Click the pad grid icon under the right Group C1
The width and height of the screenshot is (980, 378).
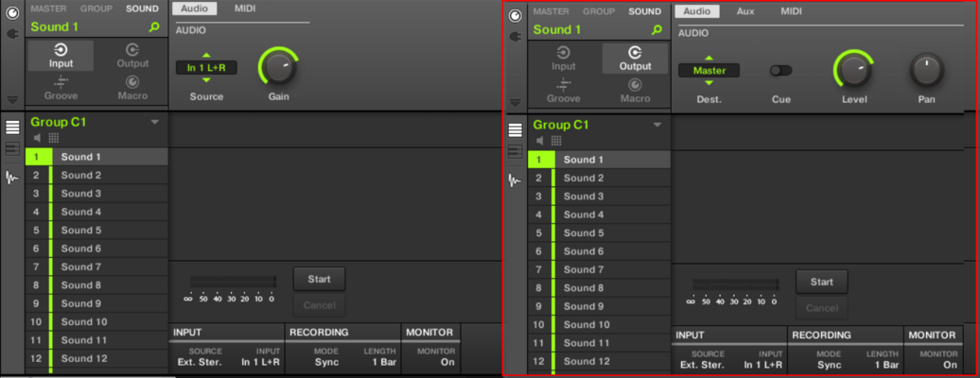click(x=556, y=141)
